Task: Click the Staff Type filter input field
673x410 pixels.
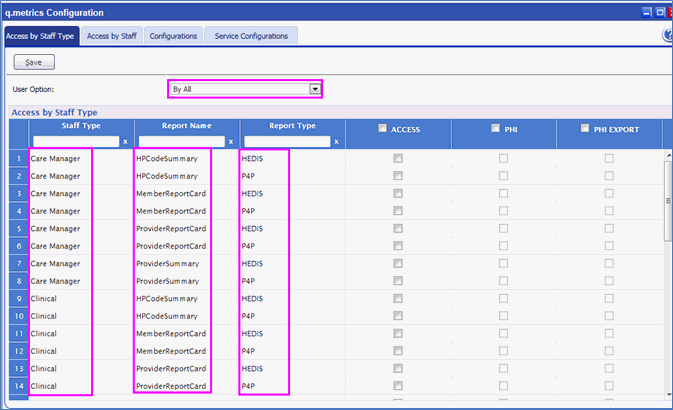Action: click(x=75, y=142)
